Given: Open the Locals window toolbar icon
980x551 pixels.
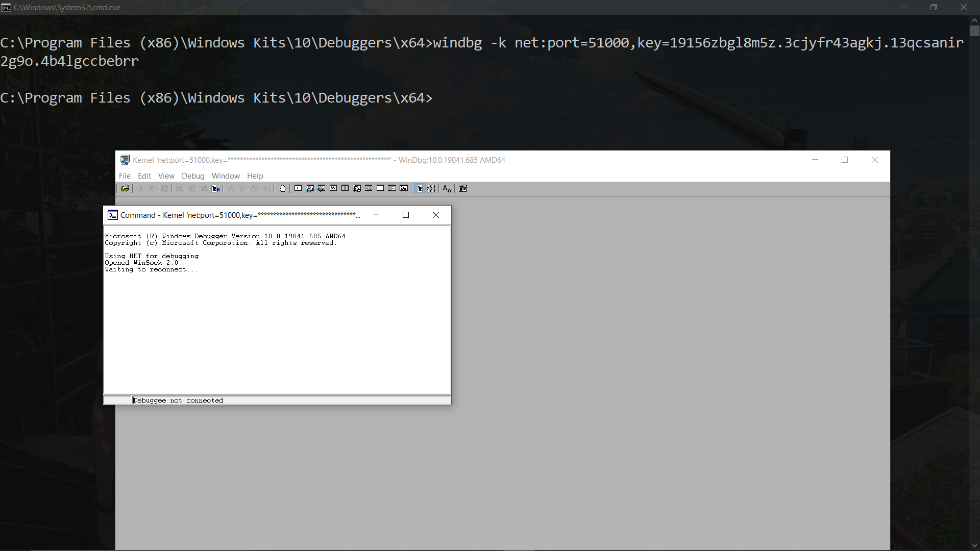Looking at the screenshot, I should (x=322, y=188).
